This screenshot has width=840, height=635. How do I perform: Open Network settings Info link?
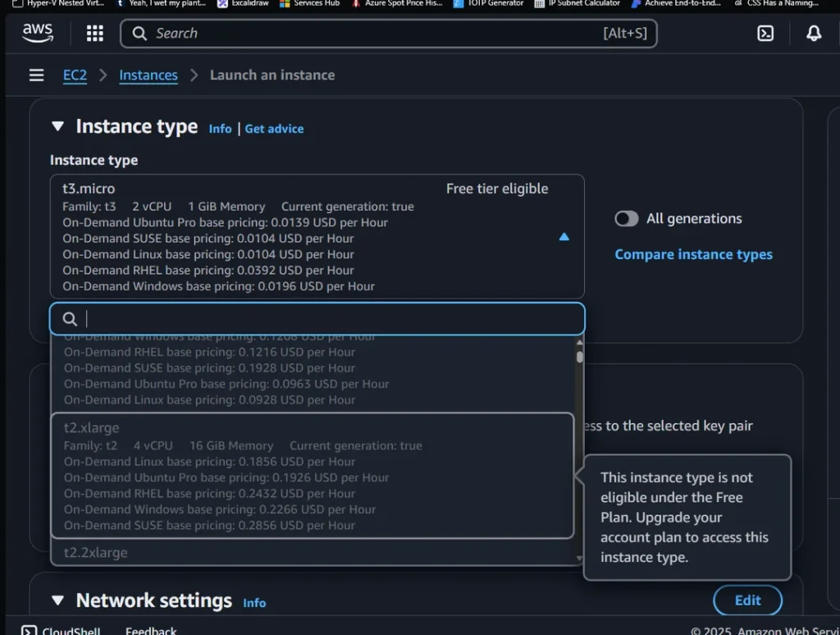coord(254,603)
